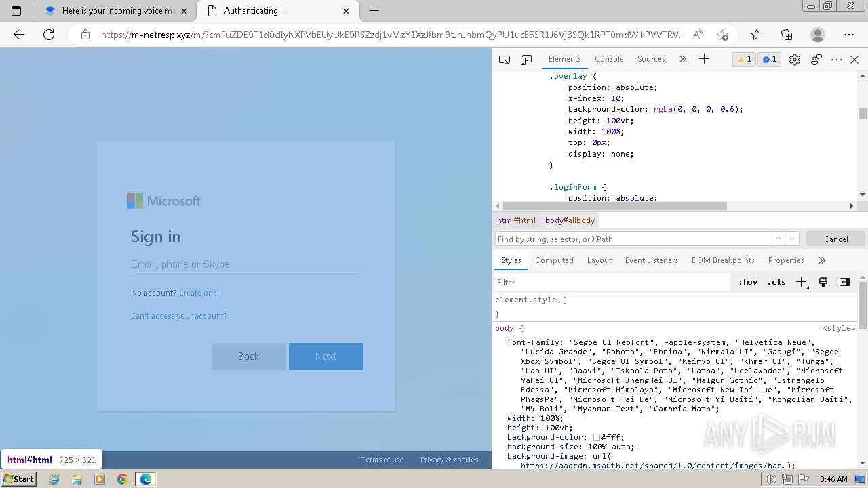Launch Chrome from the taskbar

click(122, 479)
